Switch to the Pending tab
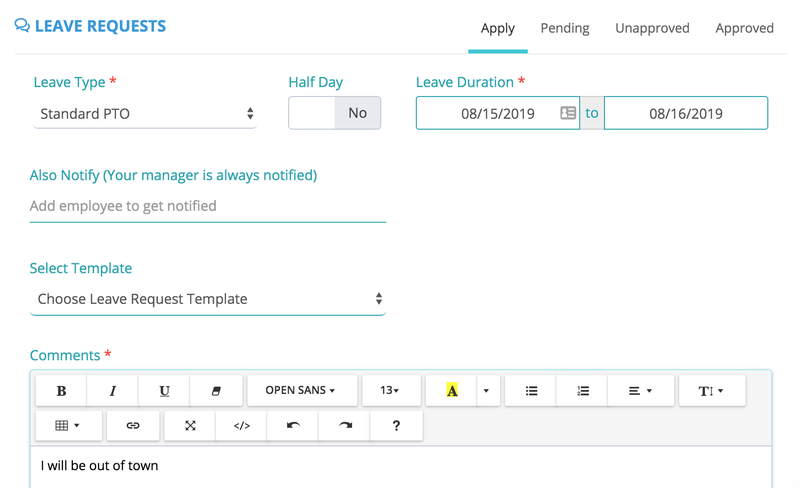 coord(565,28)
